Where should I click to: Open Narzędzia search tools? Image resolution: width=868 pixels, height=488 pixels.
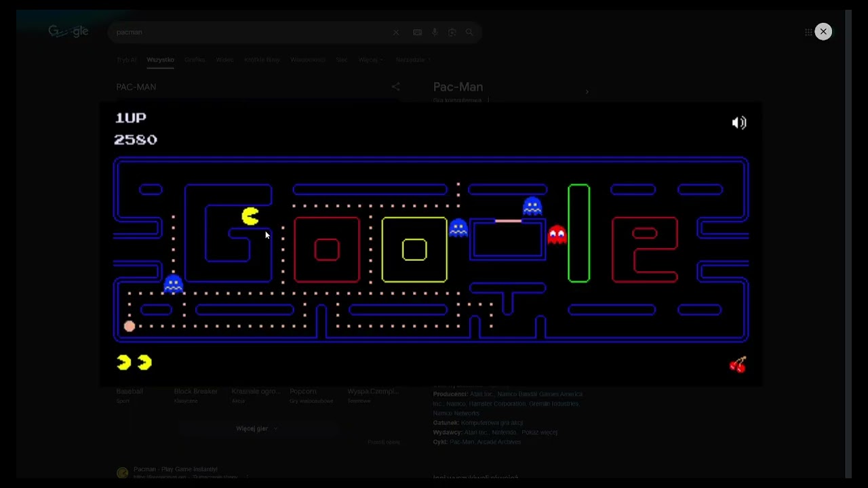[x=412, y=60]
